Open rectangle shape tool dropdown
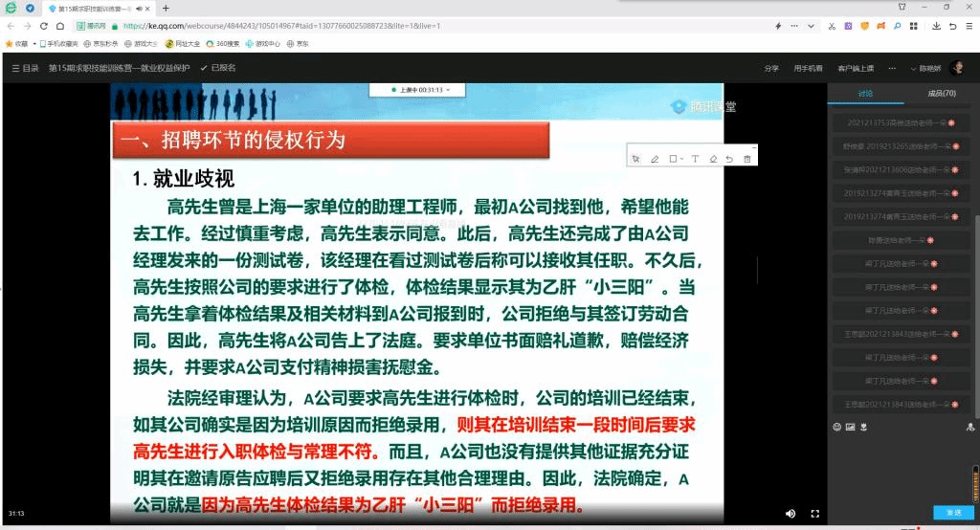The image size is (980, 530). click(x=676, y=159)
